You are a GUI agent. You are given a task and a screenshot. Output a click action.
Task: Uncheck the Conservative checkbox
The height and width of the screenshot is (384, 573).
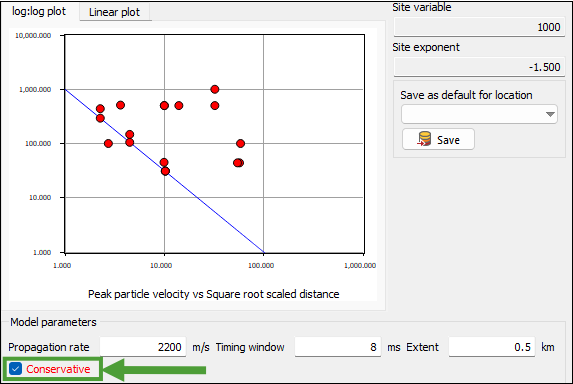[15, 369]
